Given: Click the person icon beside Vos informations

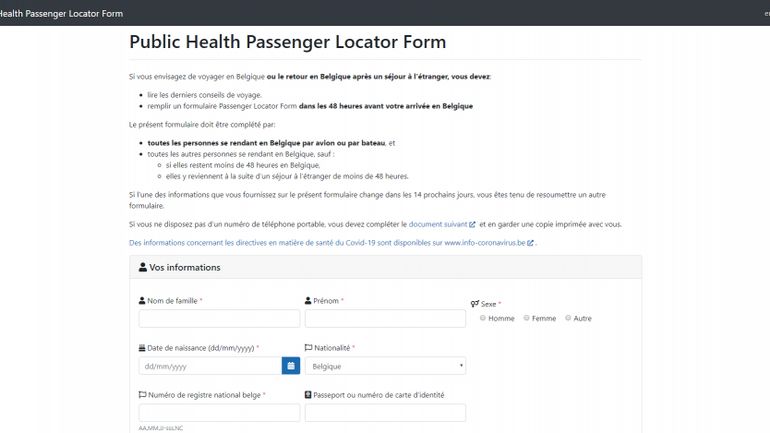Looking at the screenshot, I should click(x=142, y=267).
